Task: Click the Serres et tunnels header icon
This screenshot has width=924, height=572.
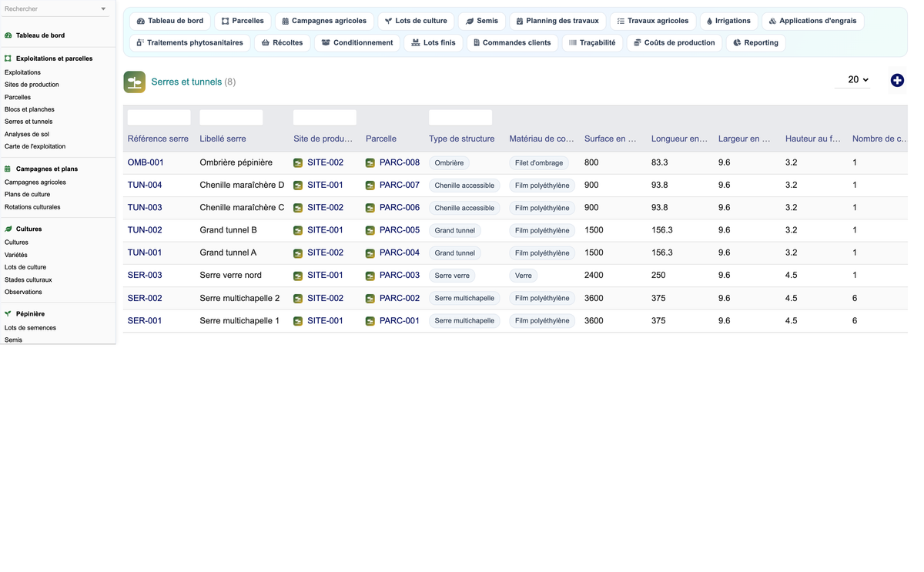Action: [x=135, y=82]
